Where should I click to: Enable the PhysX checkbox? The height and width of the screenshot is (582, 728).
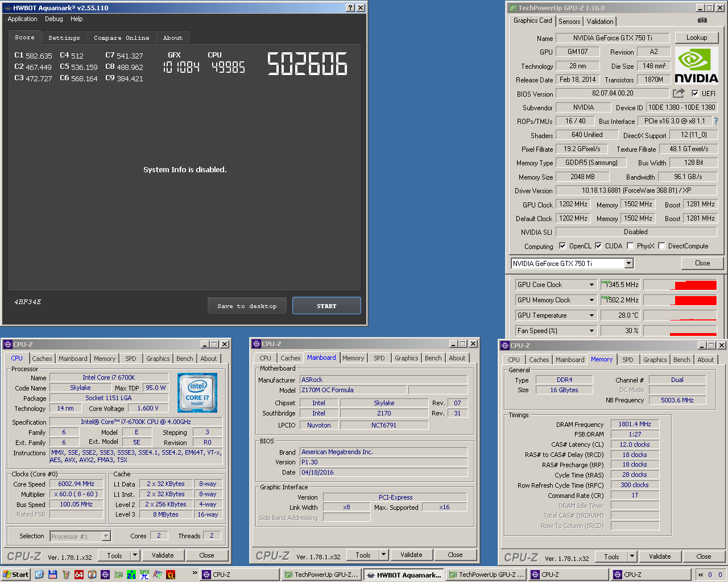tap(630, 246)
